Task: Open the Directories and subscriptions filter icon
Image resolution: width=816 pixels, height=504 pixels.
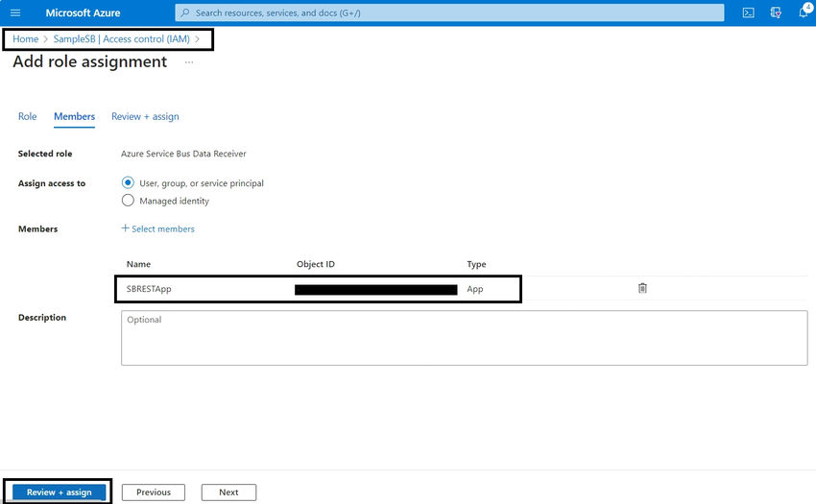Action: pyautogui.click(x=776, y=13)
